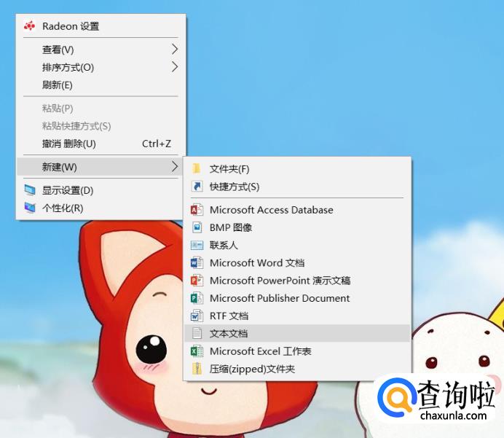
Task: Click the RTF document icon
Action: pos(197,316)
